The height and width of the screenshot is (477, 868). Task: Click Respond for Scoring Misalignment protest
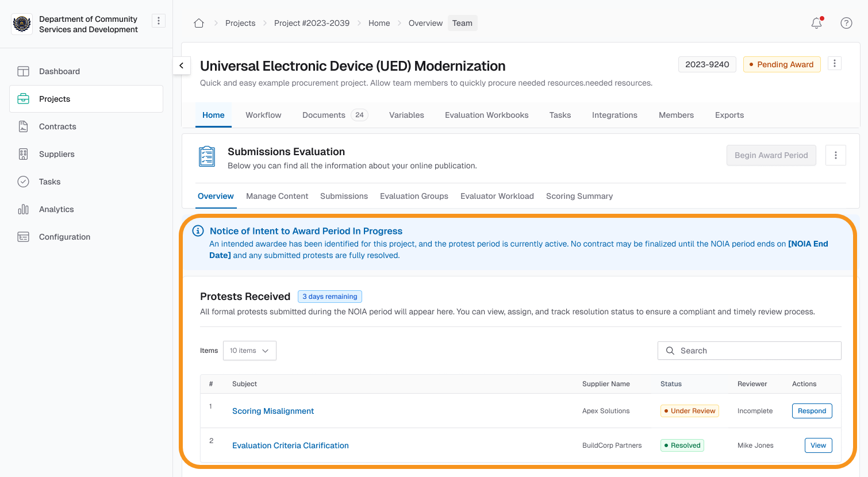pos(812,411)
